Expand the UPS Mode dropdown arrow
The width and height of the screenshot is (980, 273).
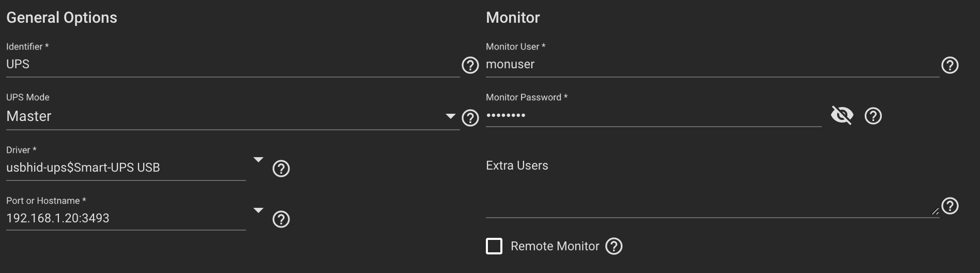click(x=450, y=116)
